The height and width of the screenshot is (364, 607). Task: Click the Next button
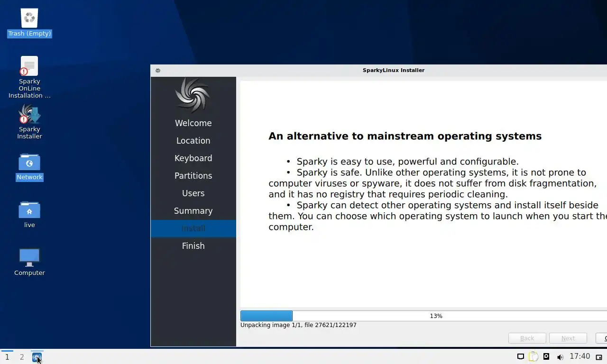[x=568, y=338]
